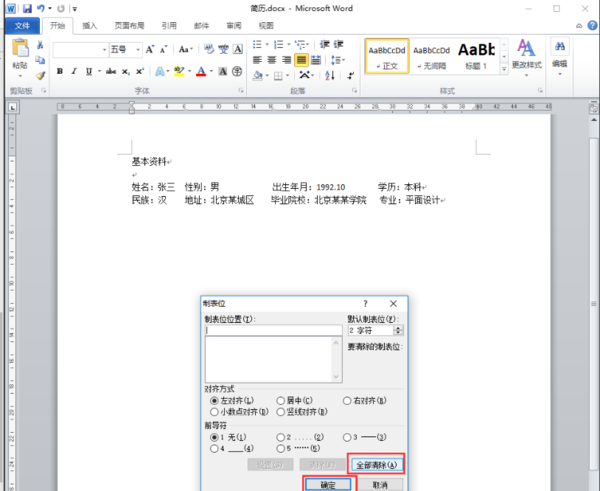600x491 pixels.
Task: Select Center alignment radio in tab dialog
Action: (x=280, y=401)
